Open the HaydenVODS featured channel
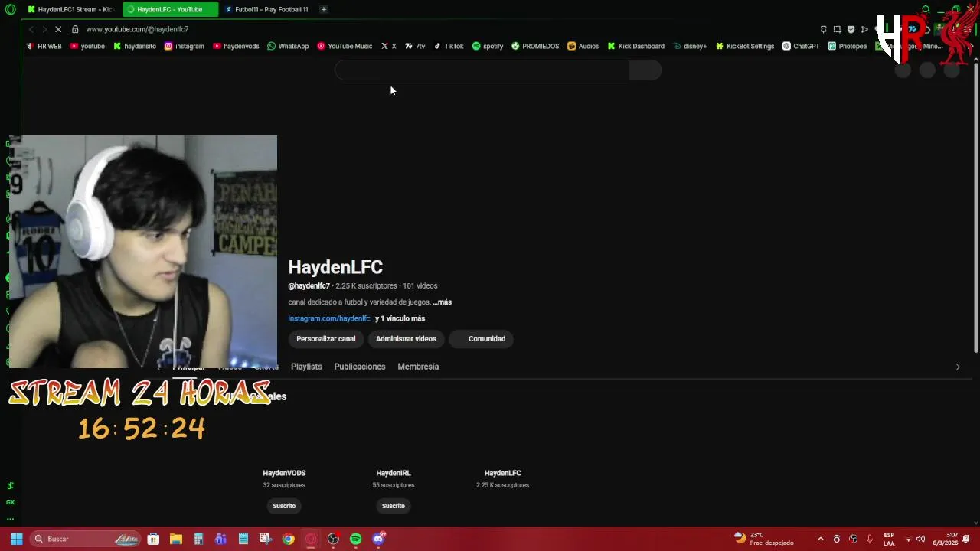This screenshot has width=980, height=551. (x=284, y=473)
